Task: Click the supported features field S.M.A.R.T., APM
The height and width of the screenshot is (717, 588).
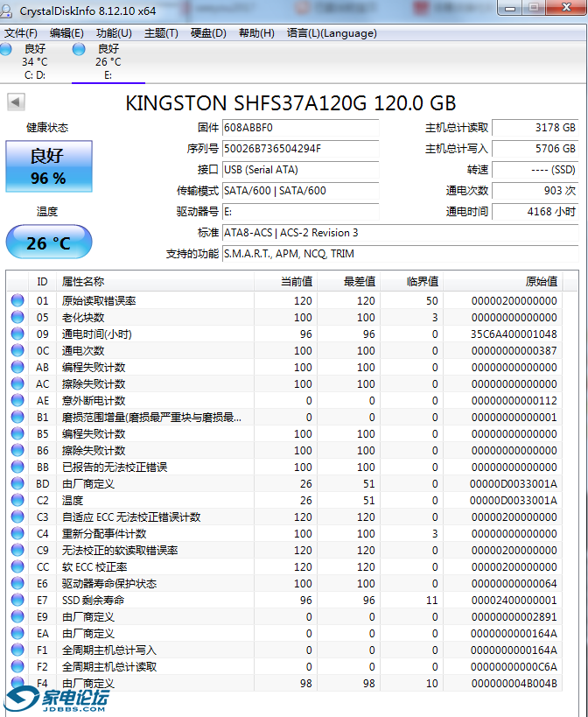Action: point(400,254)
